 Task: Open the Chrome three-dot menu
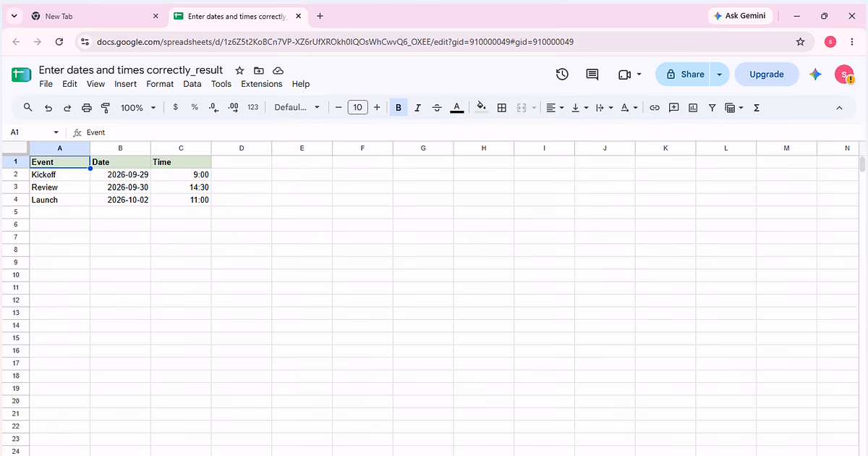tap(852, 42)
